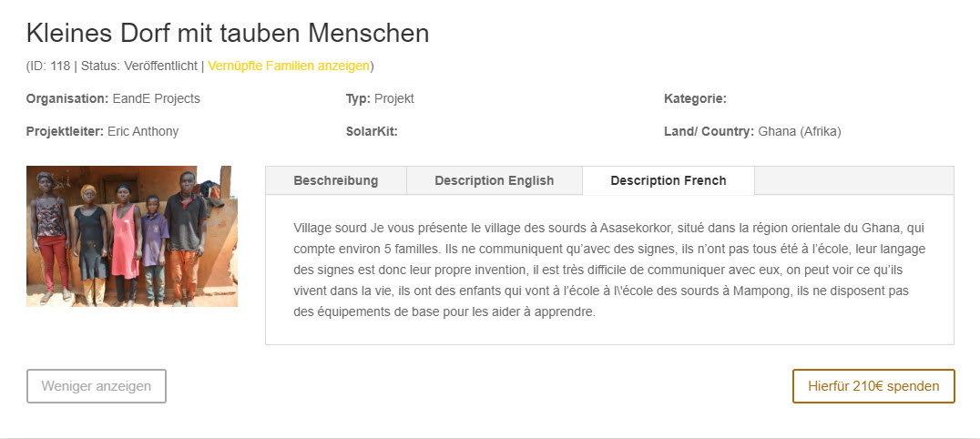Viewport: 980px width, 439px height.
Task: Click the empty tab bar area beside Description French
Action: pyautogui.click(x=853, y=180)
